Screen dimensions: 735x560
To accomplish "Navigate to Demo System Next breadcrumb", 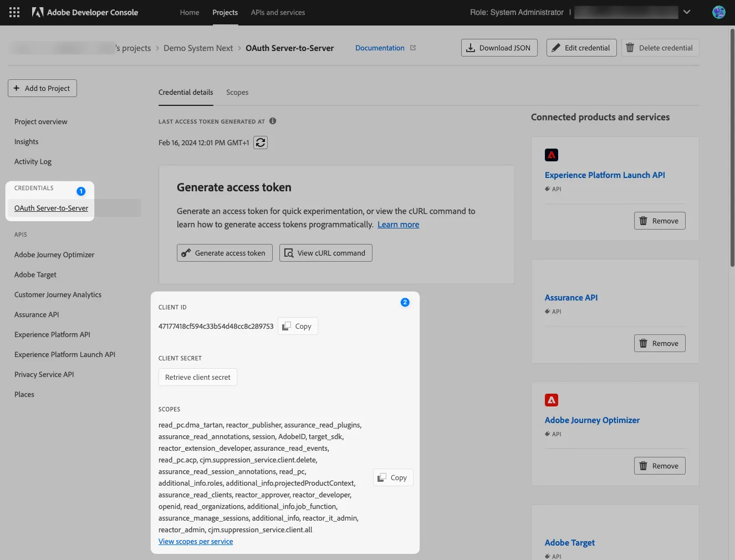I will tap(198, 48).
